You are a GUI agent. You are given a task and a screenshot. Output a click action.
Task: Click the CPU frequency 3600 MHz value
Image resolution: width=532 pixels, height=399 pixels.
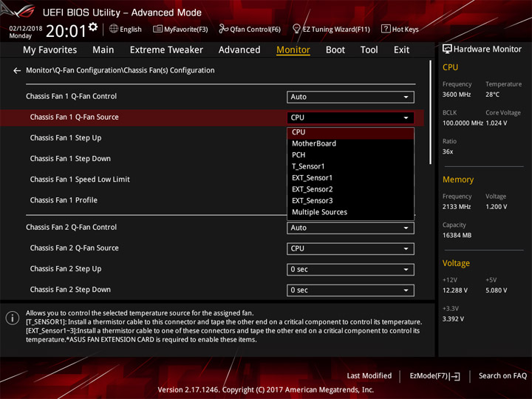(x=457, y=95)
